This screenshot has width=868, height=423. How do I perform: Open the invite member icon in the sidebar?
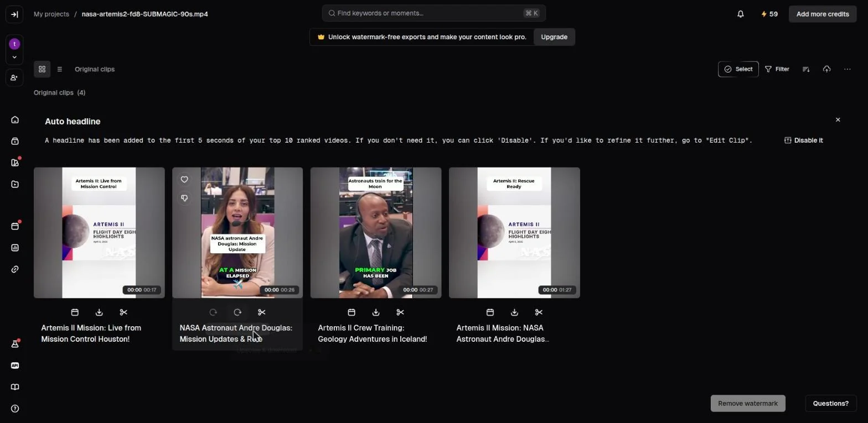coord(14,78)
